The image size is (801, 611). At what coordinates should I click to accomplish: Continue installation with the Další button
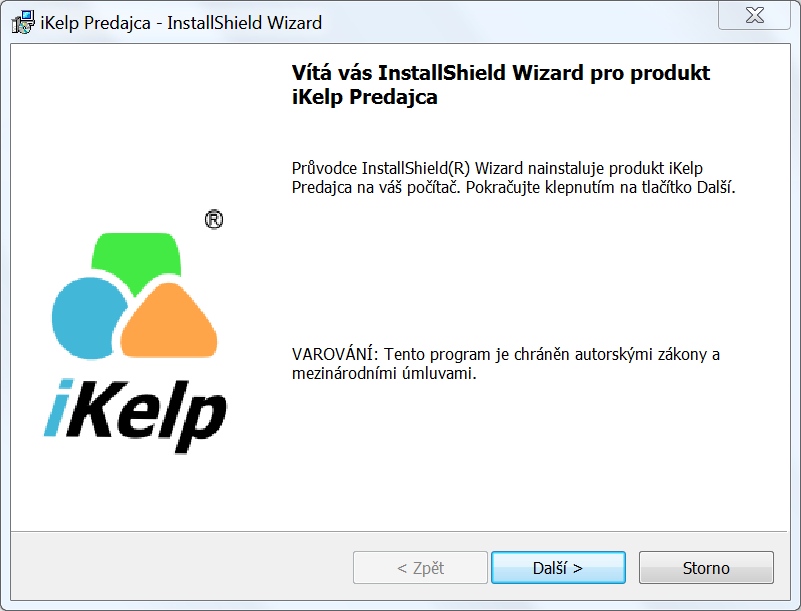coord(558,568)
